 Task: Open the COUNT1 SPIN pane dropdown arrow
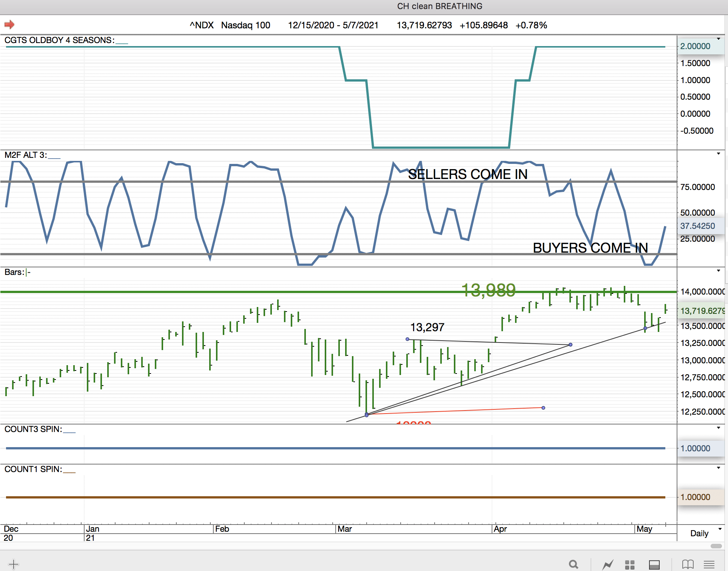718,468
